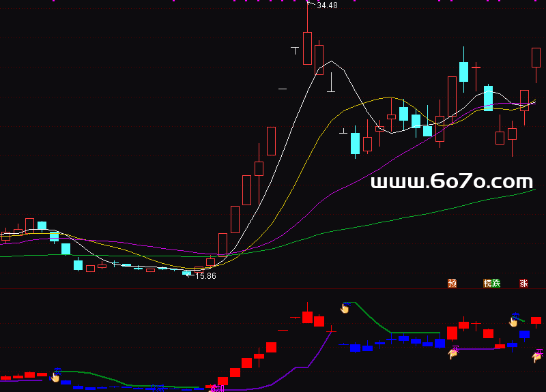Click the right end of green moving average
The width and height of the screenshot is (546, 392).
[x=534, y=190]
